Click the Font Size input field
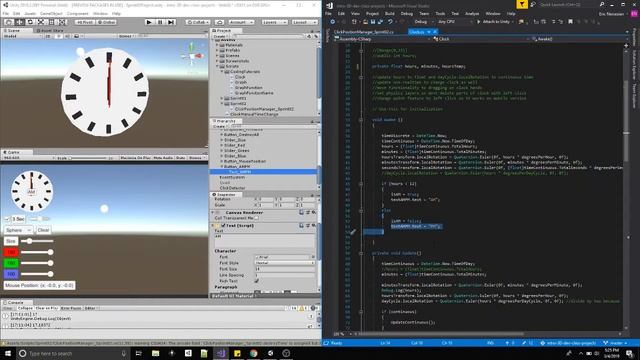Image resolution: width=640 pixels, height=360 pixels. (x=285, y=269)
